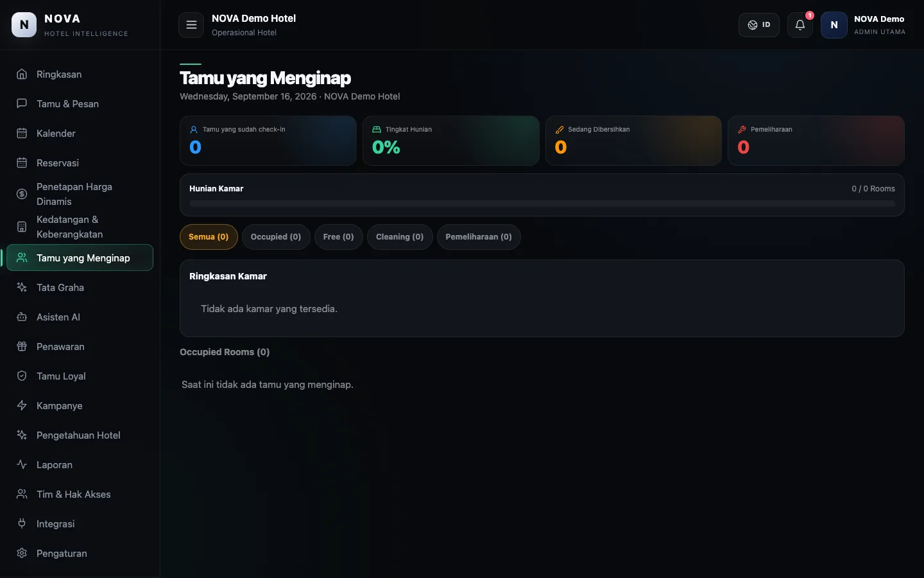Open Penetapan Harga Dinamis
The height and width of the screenshot is (578, 924).
pyautogui.click(x=80, y=194)
